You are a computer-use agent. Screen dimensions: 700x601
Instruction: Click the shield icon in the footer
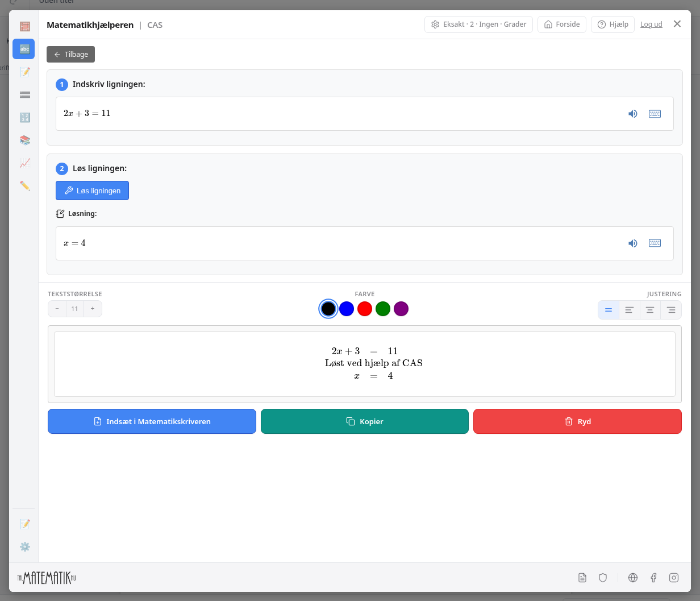coord(603,578)
